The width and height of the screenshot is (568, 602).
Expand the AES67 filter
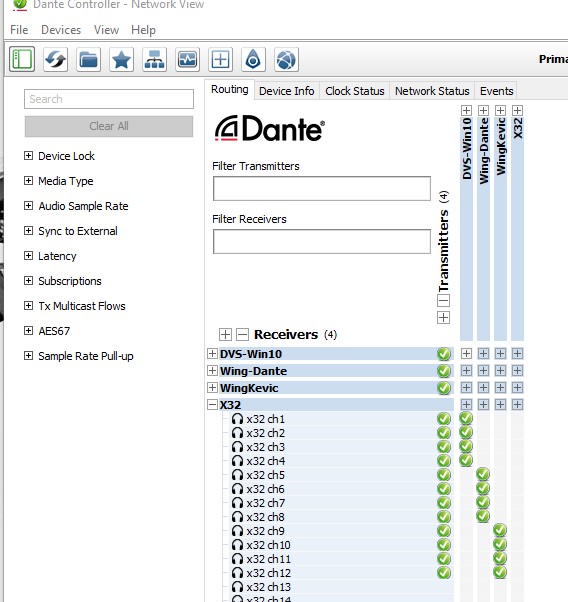[x=28, y=330]
